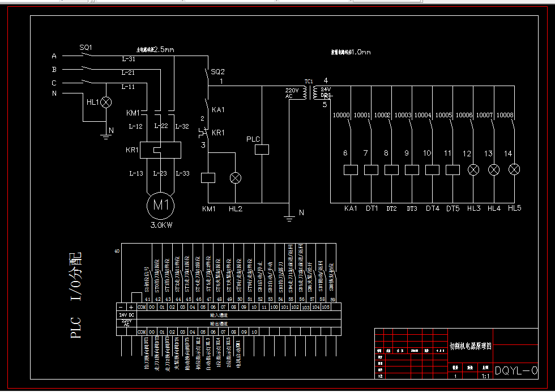Select the 1:1 scale value in title block

pyautogui.click(x=486, y=376)
